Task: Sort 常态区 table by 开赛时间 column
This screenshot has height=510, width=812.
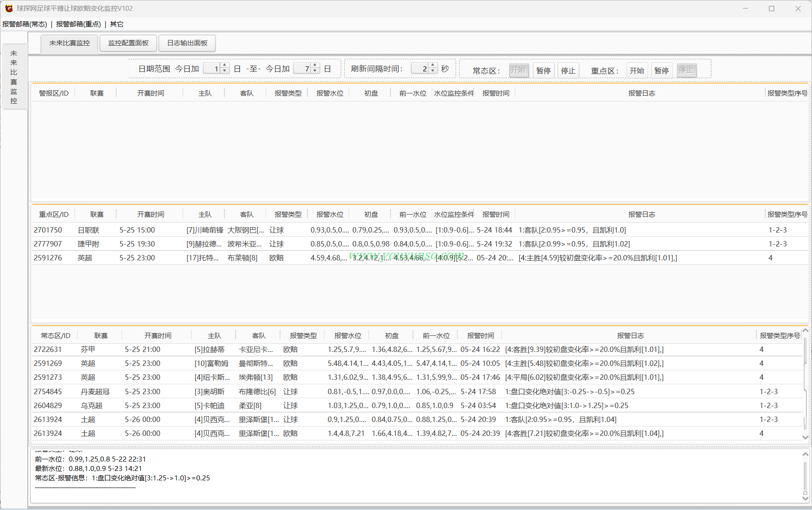Action: coord(158,335)
